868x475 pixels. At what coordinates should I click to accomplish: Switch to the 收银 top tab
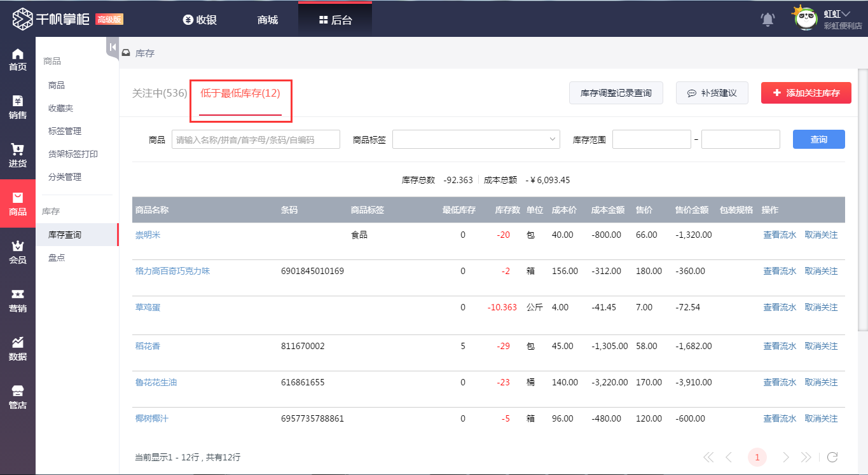[x=200, y=20]
